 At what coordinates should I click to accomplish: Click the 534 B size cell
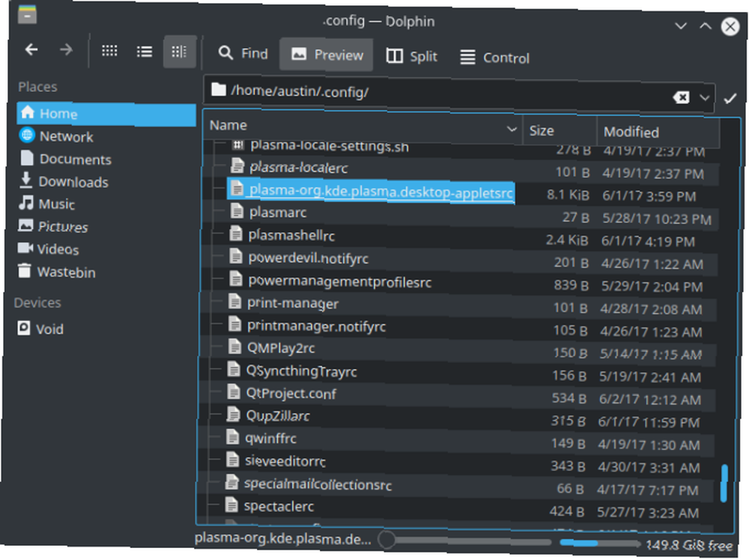[x=569, y=398]
